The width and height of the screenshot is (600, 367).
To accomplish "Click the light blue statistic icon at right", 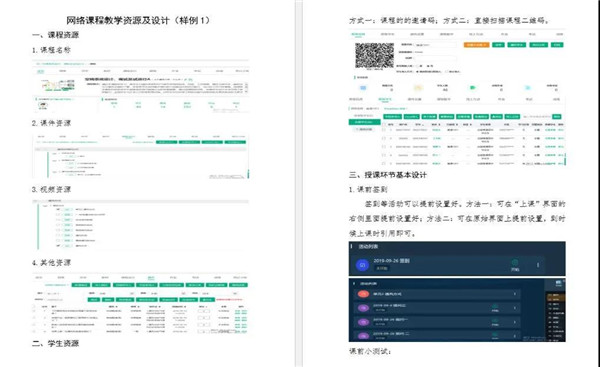I will pyautogui.click(x=528, y=88).
